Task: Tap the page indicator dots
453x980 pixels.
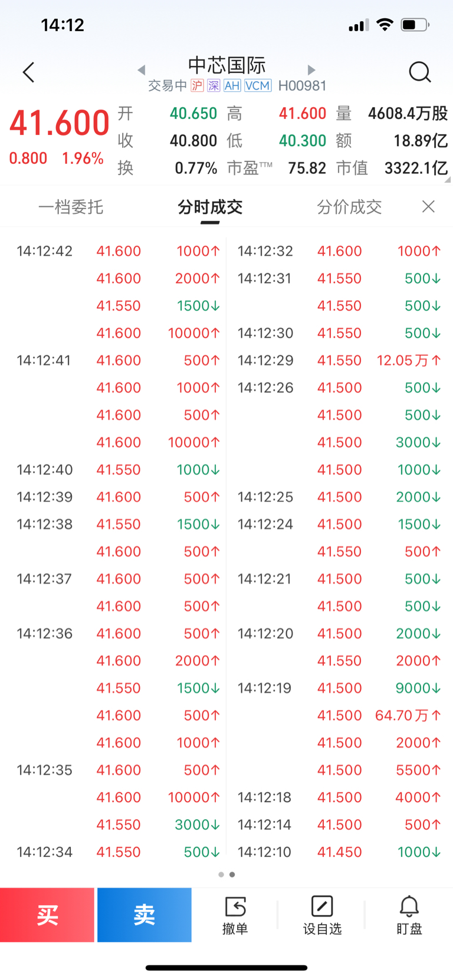Action: click(x=226, y=875)
